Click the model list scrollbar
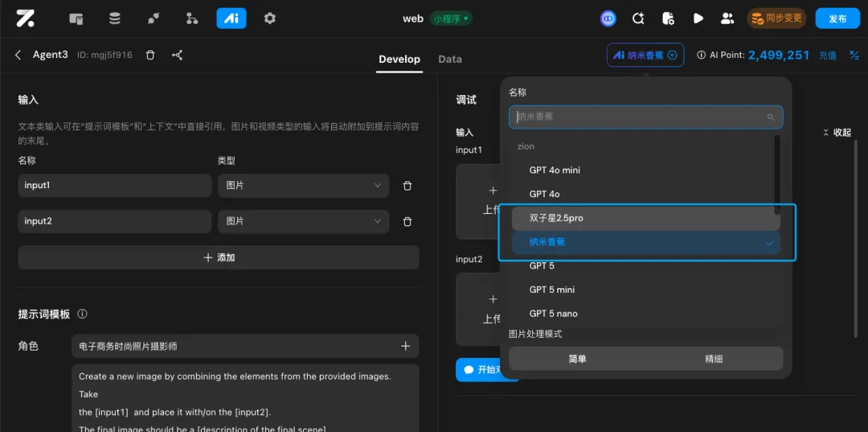 (x=777, y=175)
